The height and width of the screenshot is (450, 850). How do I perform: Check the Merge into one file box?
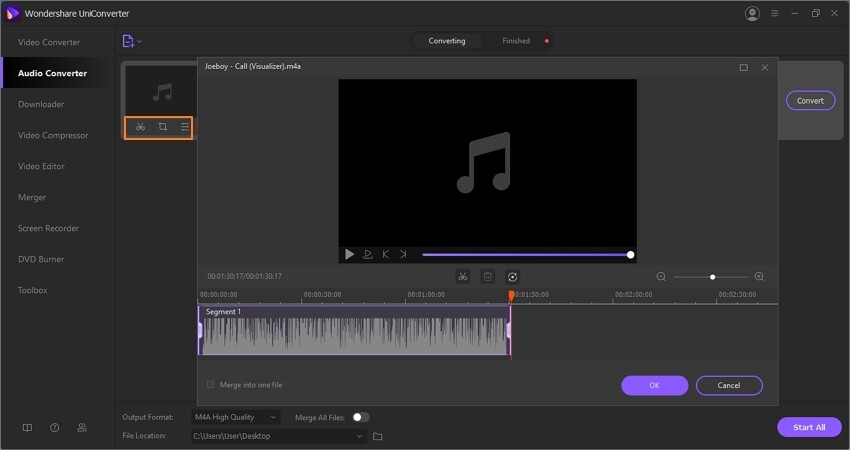click(211, 384)
